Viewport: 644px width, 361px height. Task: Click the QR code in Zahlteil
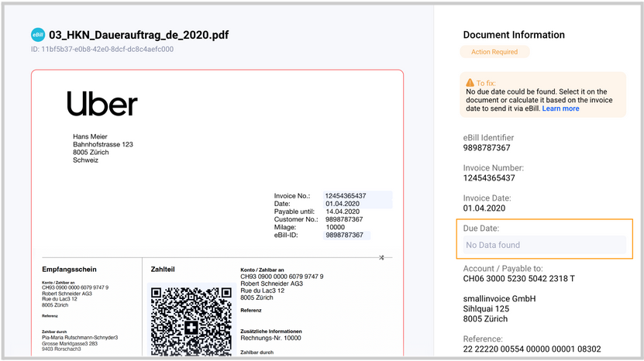(x=191, y=321)
